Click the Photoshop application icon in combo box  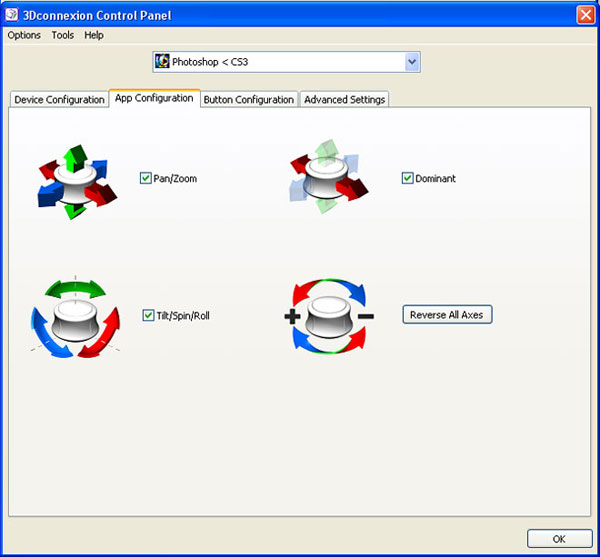[x=162, y=61]
